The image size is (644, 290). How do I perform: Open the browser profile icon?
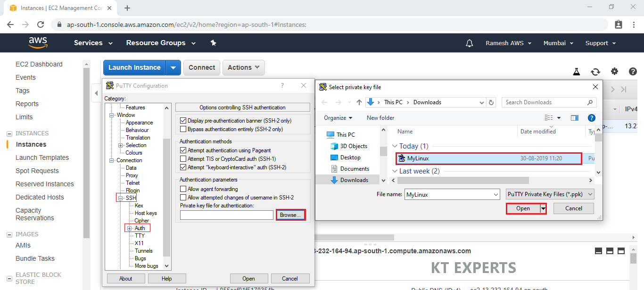tap(619, 25)
